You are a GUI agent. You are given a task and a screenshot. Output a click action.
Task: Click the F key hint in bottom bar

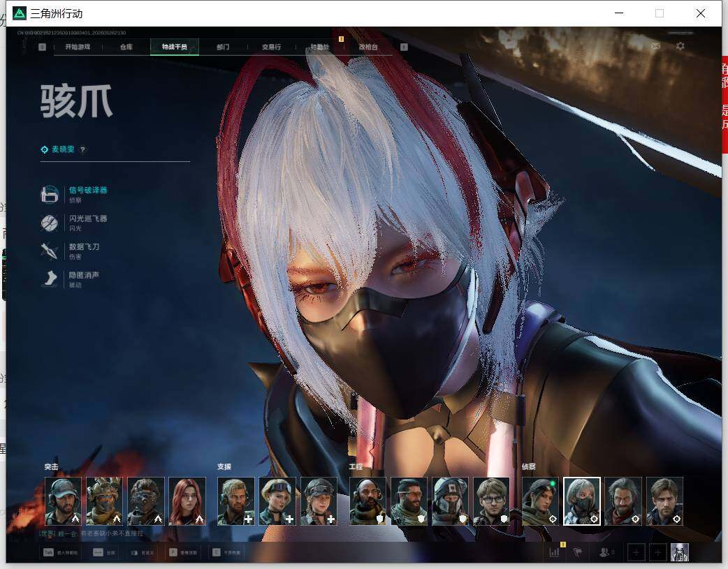[173, 552]
